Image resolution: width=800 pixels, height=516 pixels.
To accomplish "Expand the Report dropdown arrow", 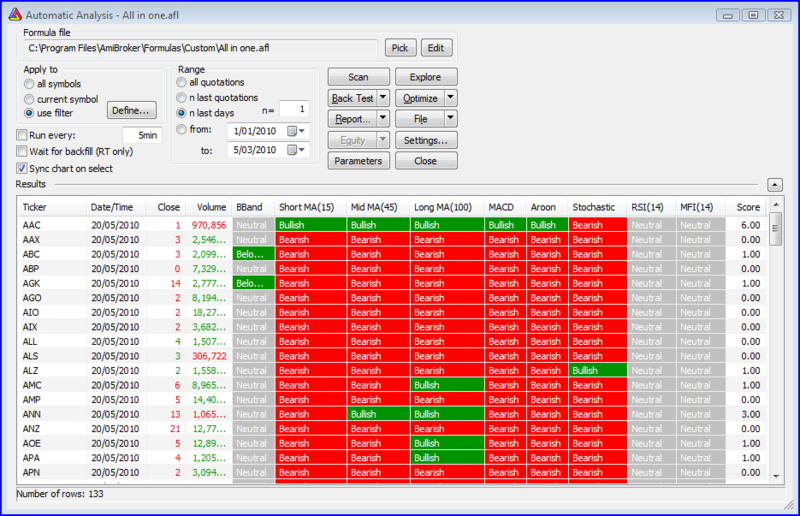I will click(383, 119).
